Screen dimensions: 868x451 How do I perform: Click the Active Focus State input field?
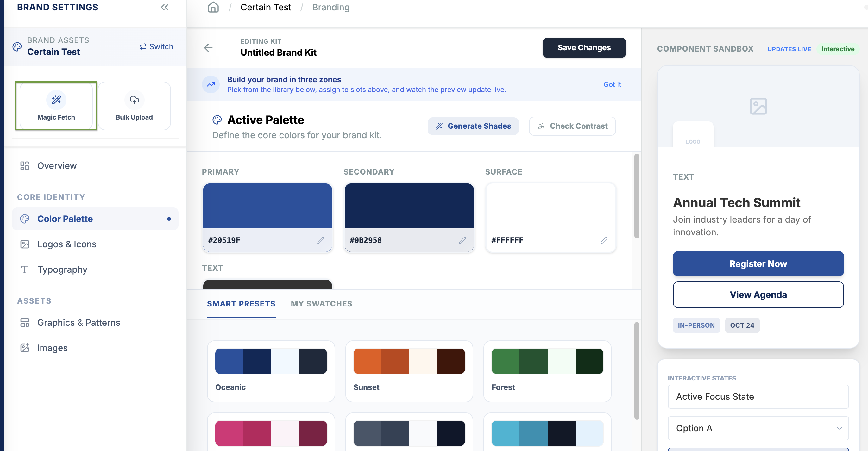pos(758,397)
